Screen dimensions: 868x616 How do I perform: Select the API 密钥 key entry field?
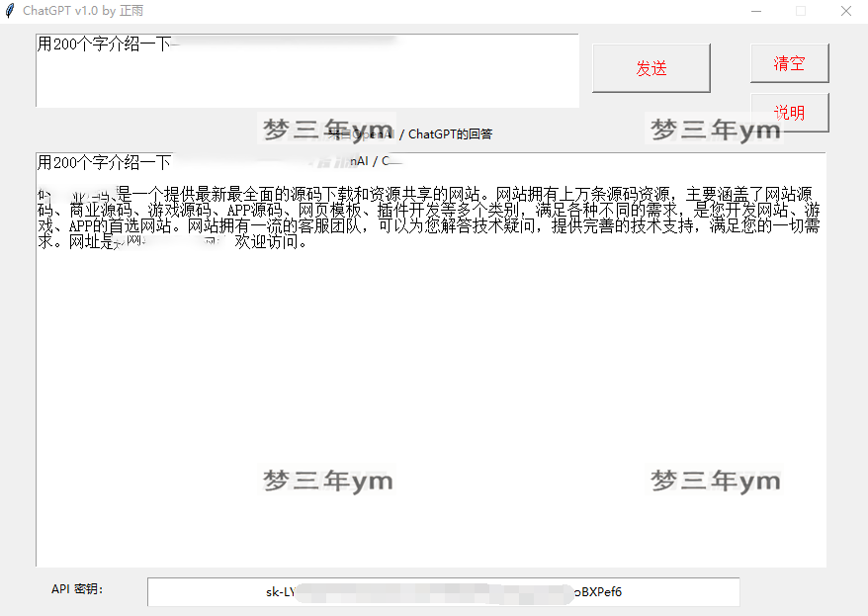[444, 591]
